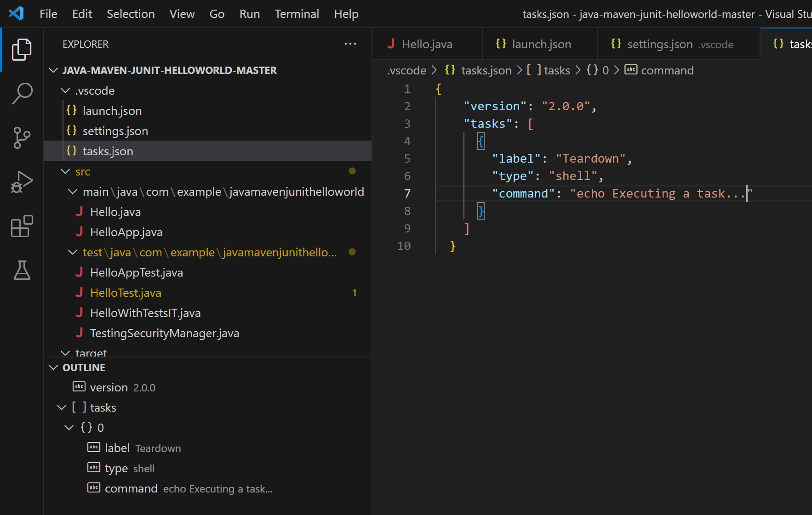812x515 pixels.
Task: Open the Terminal menu
Action: (x=297, y=14)
